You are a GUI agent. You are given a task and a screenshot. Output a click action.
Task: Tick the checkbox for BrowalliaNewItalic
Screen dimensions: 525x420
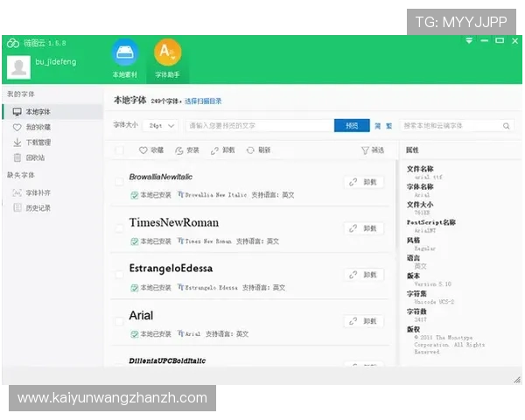tap(120, 182)
